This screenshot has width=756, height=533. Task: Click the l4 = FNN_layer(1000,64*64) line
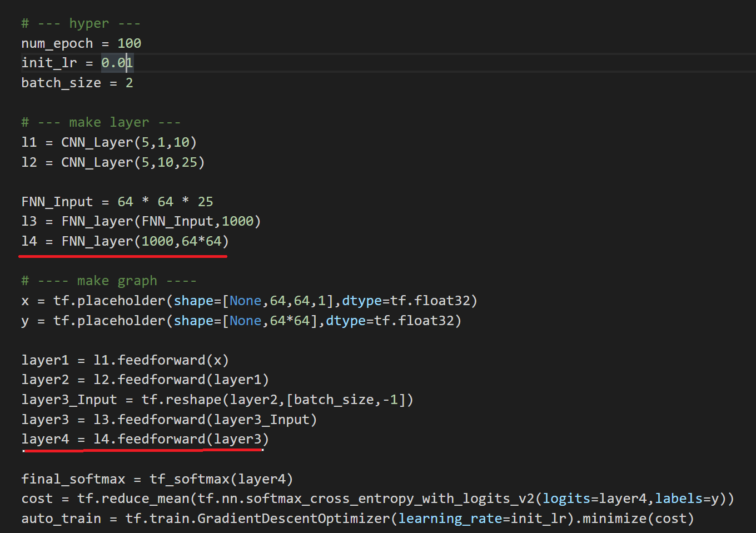click(x=125, y=241)
